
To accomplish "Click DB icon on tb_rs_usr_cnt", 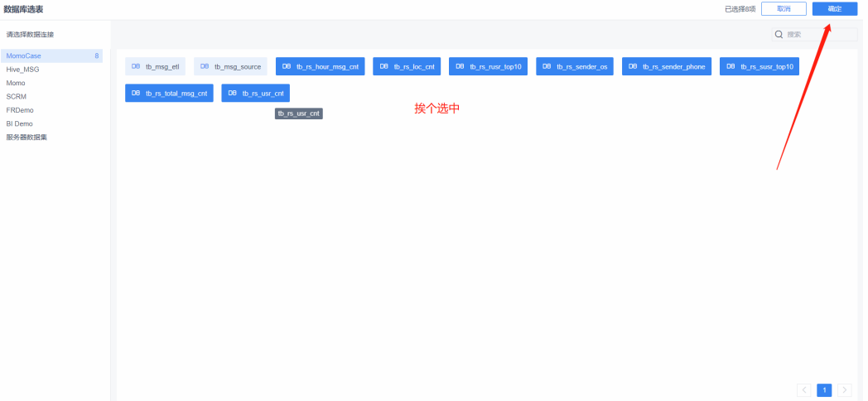I will tap(232, 93).
